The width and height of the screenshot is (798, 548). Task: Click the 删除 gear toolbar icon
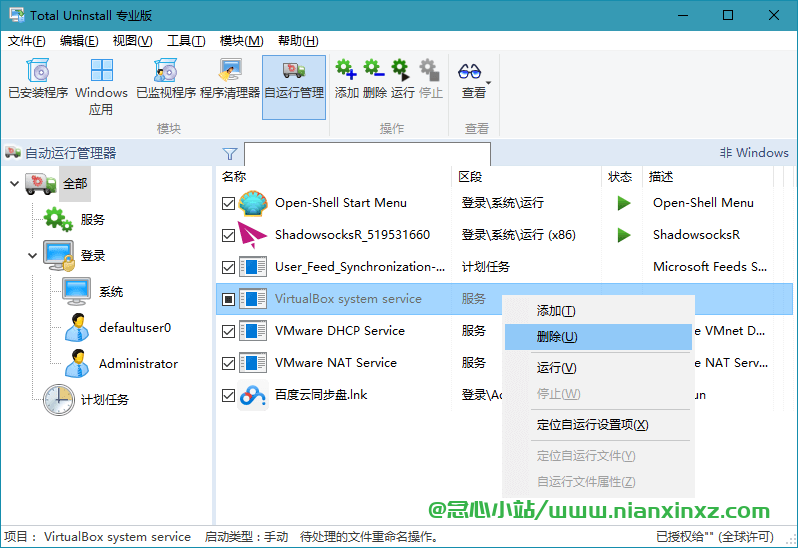[x=374, y=70]
